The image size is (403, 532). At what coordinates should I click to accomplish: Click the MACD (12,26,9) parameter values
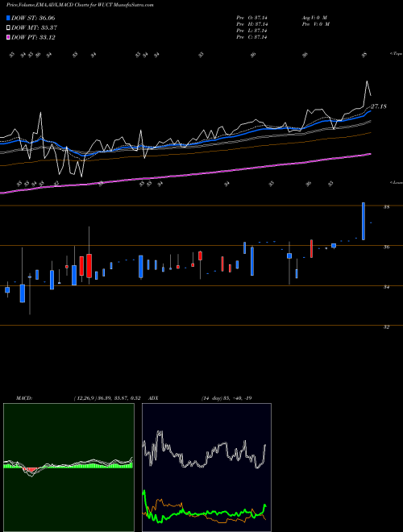tap(107, 398)
